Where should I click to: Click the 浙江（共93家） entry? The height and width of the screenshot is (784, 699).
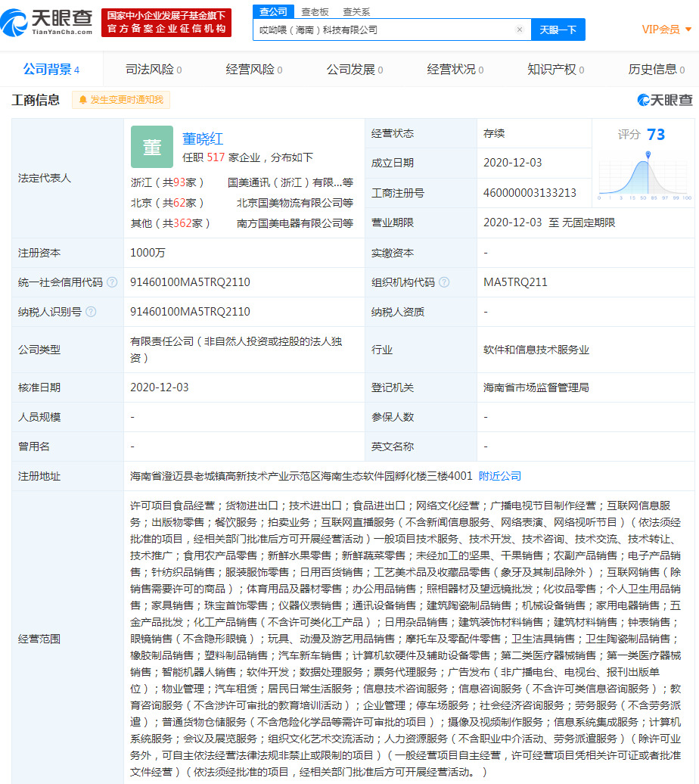tap(167, 182)
